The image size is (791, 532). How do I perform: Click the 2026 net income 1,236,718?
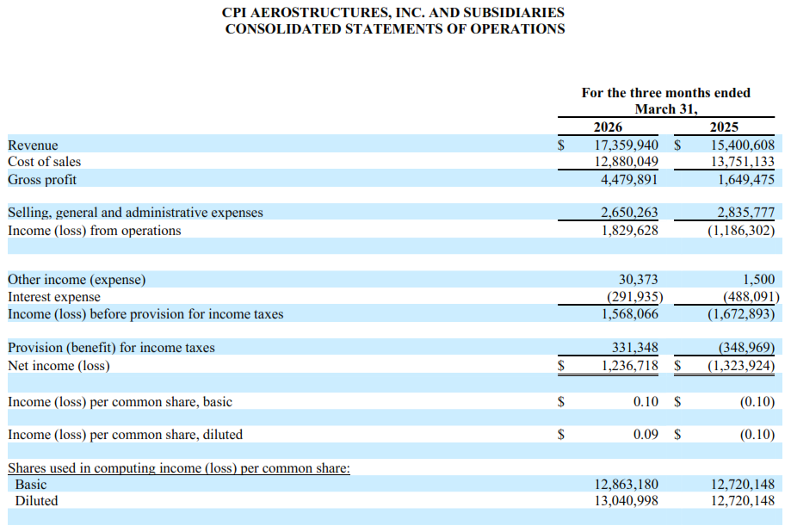tap(629, 366)
